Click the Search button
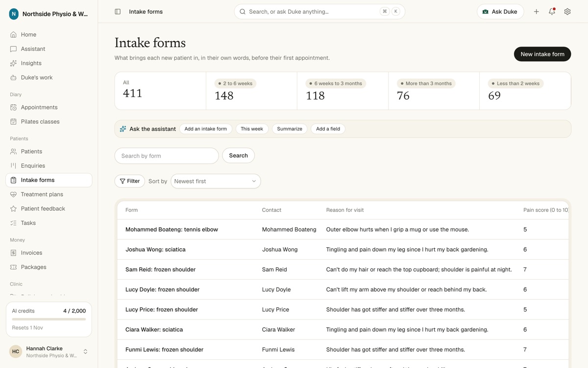Screen dimensions: 588x368 pyautogui.click(x=238, y=156)
